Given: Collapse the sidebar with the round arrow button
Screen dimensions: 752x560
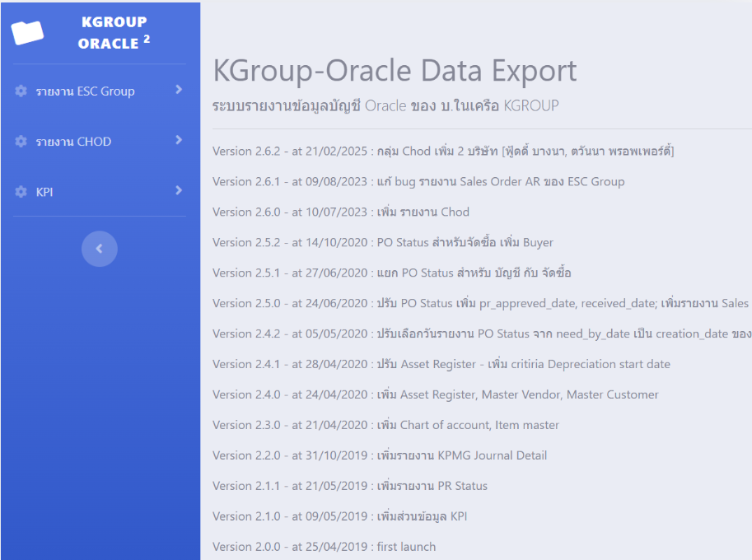Looking at the screenshot, I should (100, 249).
